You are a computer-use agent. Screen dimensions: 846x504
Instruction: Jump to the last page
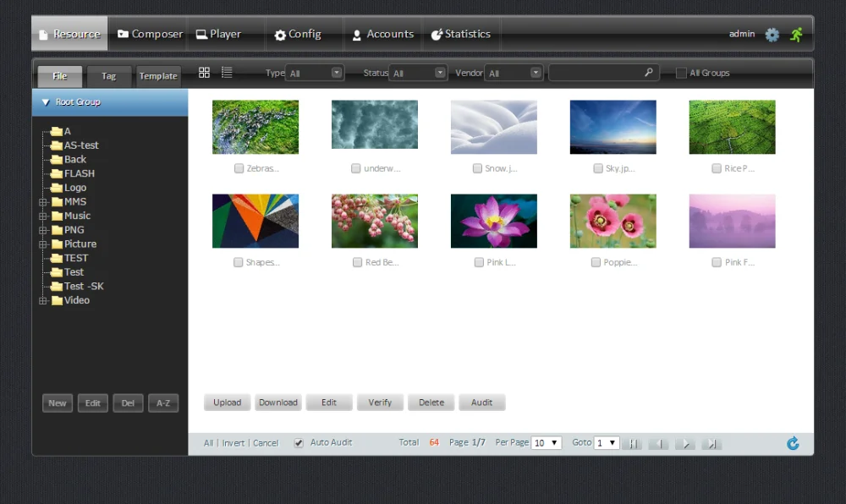[711, 444]
